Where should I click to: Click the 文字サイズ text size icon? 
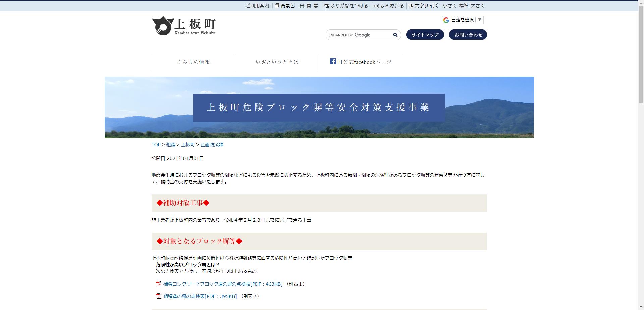(411, 6)
